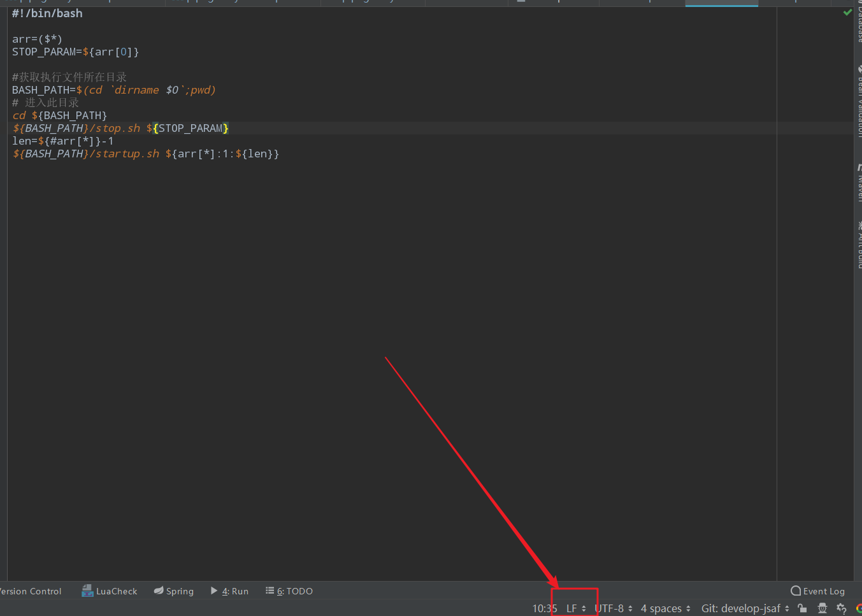This screenshot has height=616, width=862.
Task: Open the LF line separator selector
Action: click(572, 608)
